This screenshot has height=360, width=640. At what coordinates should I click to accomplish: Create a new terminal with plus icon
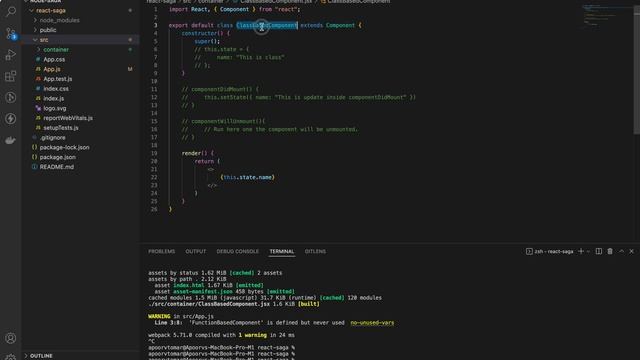coord(581,251)
